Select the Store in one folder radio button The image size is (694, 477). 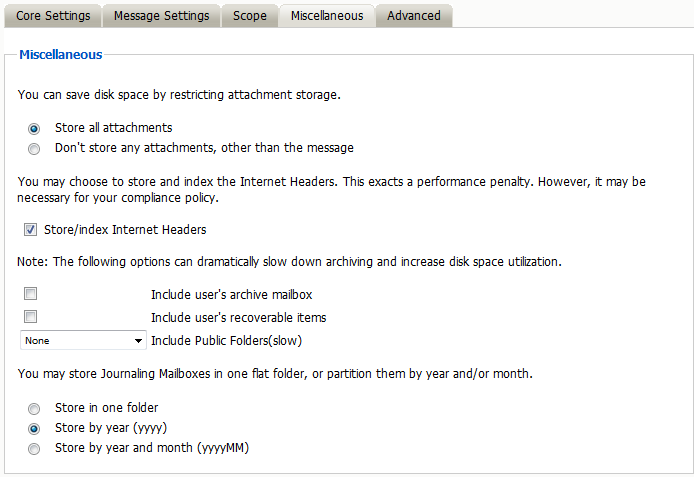(34, 408)
